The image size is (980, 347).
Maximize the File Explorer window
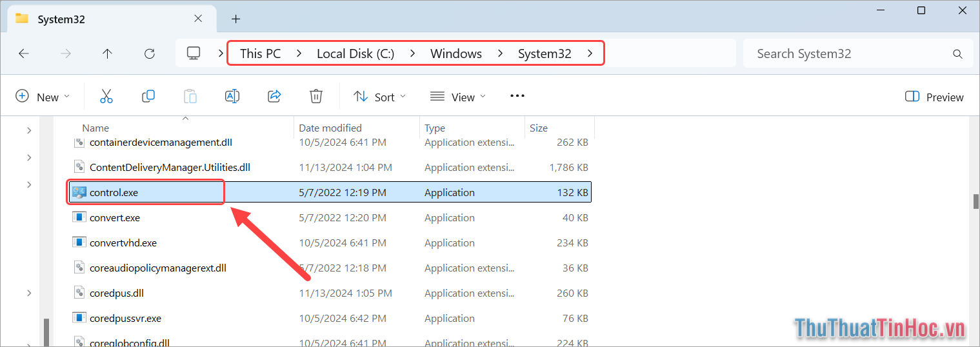(921, 10)
